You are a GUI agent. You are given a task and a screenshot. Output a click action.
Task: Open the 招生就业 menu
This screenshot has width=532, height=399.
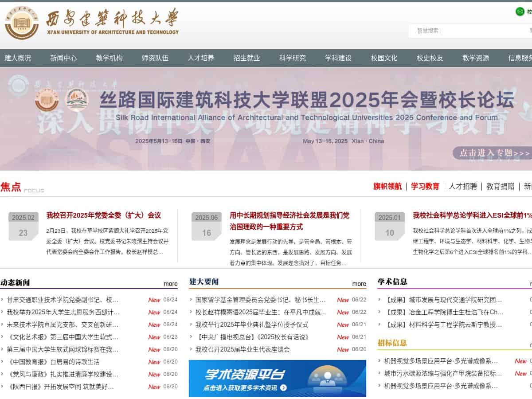tap(247, 58)
